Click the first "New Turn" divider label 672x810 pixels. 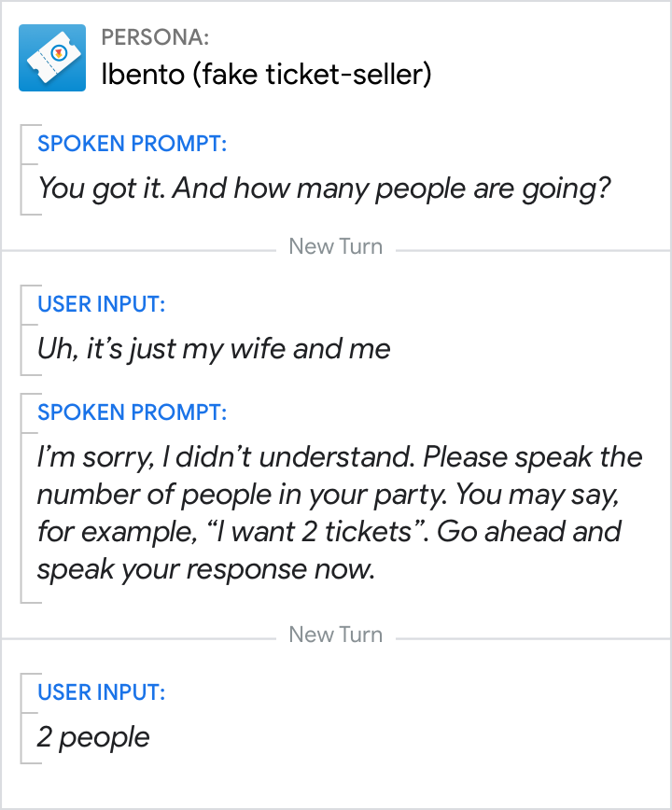335,246
